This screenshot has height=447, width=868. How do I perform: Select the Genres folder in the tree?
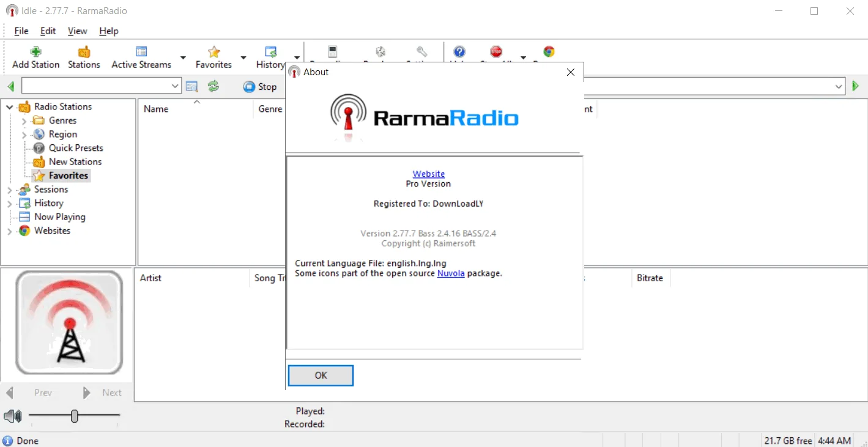(x=62, y=120)
